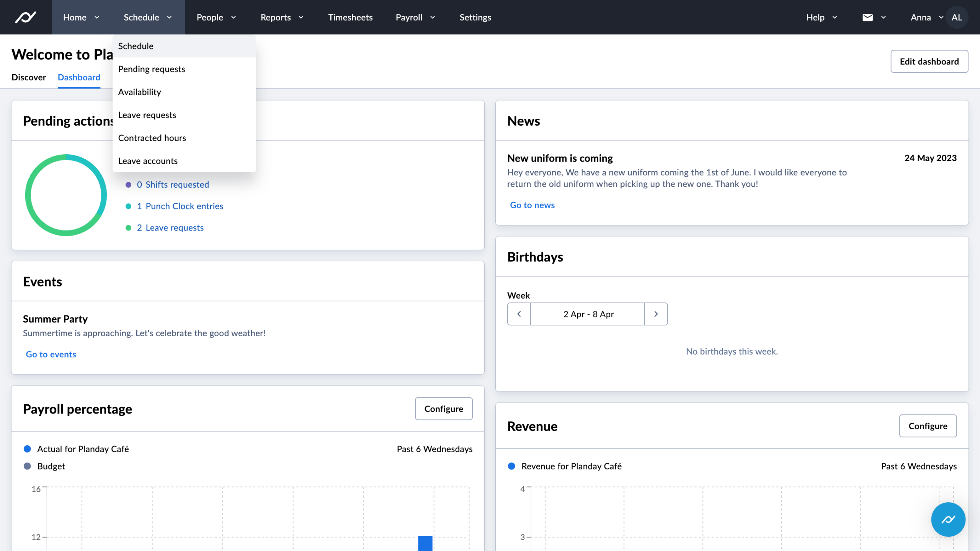This screenshot has width=980, height=551.
Task: Select Pending requests from the Schedule menu
Action: [152, 69]
